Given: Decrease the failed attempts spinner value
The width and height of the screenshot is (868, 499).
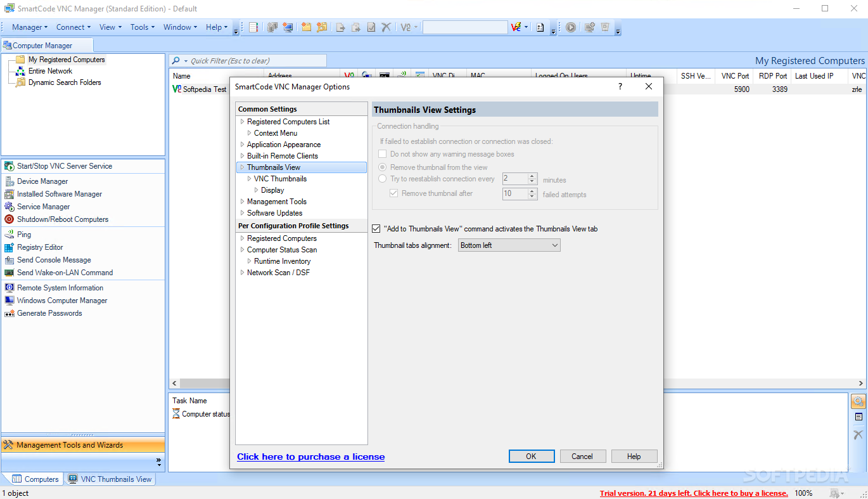Looking at the screenshot, I should pyautogui.click(x=532, y=197).
